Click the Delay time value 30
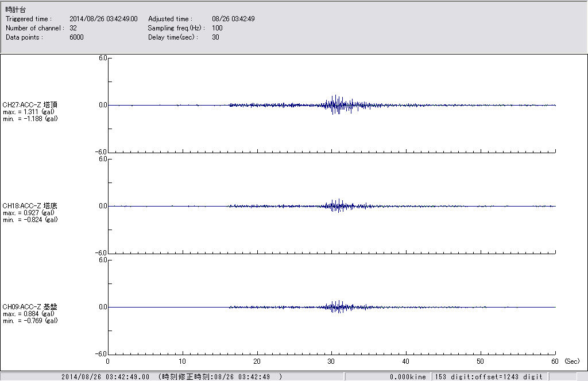 click(215, 37)
